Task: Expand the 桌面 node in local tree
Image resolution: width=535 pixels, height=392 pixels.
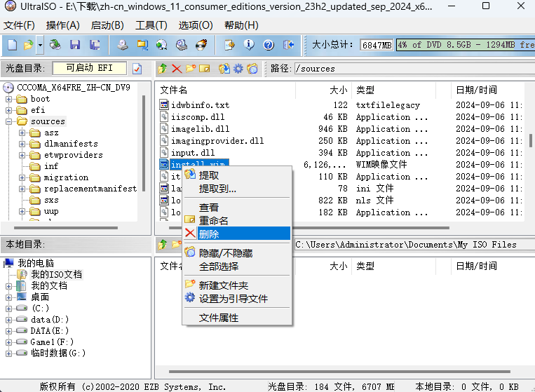Action: point(9,297)
